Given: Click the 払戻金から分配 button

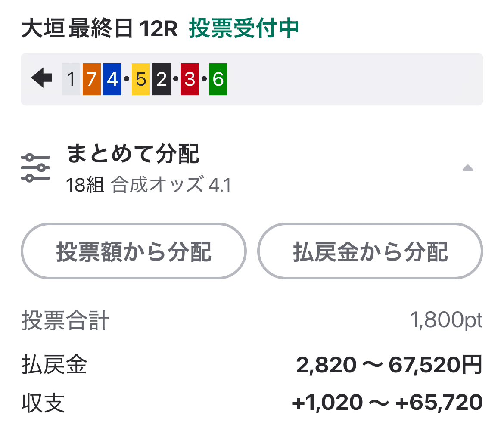Looking at the screenshot, I should (370, 251).
